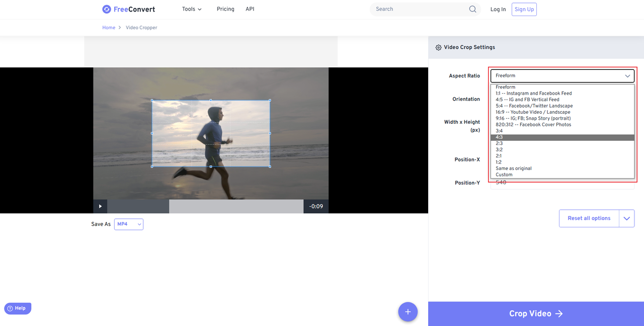Select 9:16 Snap Story portrait option
This screenshot has width=644, height=326.
pyautogui.click(x=562, y=118)
